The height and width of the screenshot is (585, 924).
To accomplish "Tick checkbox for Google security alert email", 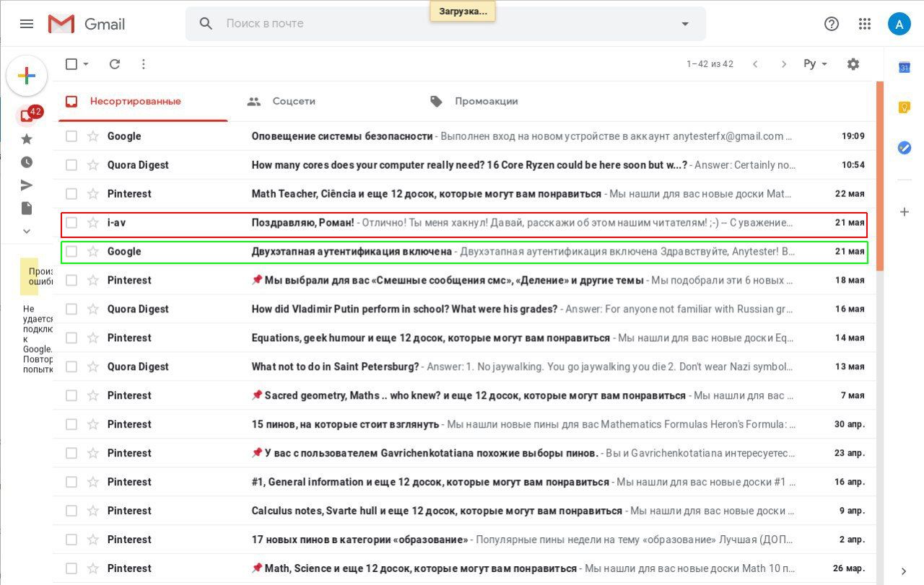I will pyautogui.click(x=71, y=136).
